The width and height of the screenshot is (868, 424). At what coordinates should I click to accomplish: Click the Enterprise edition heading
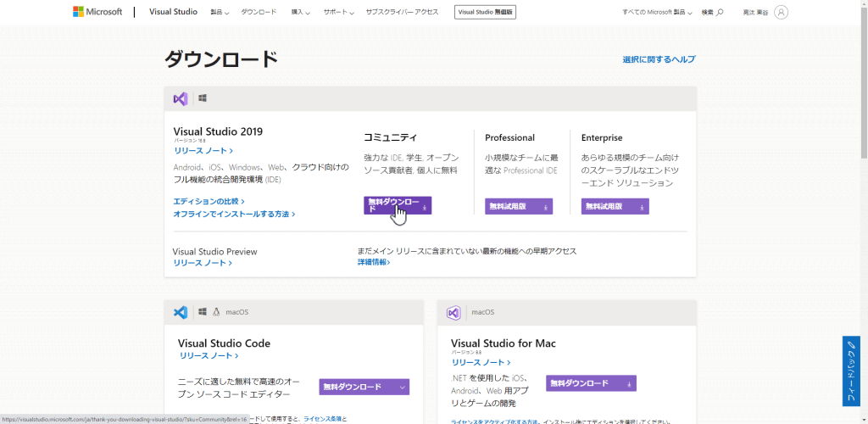coord(602,138)
